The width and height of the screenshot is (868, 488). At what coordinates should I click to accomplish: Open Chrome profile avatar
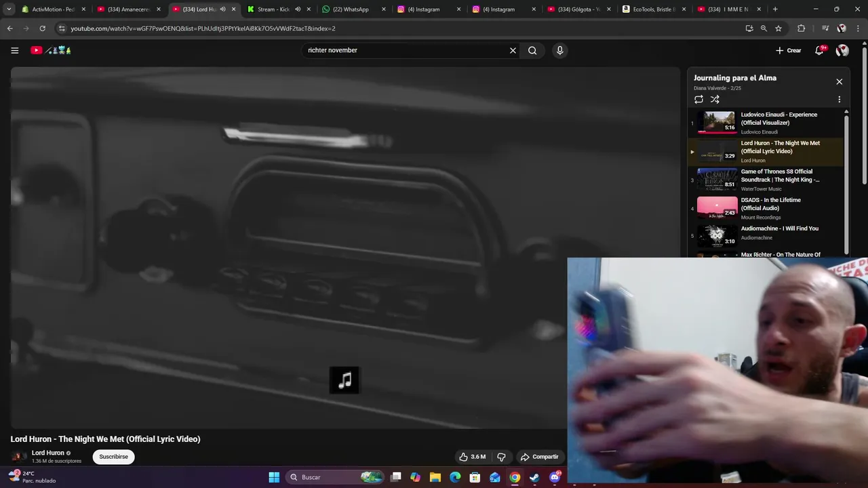point(842,28)
